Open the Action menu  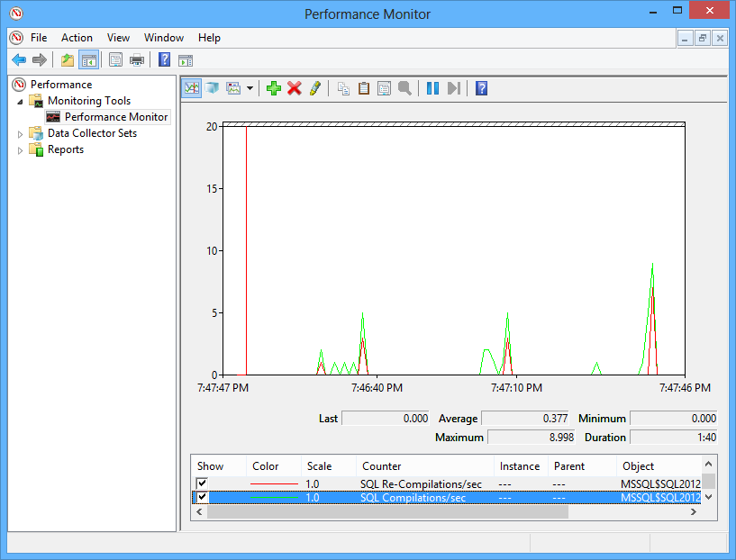tap(77, 38)
